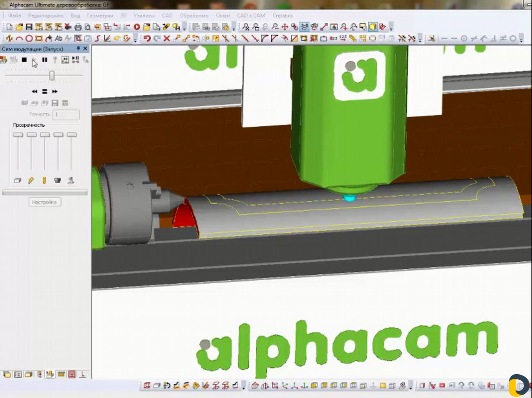Open the Обработать menu
The width and height of the screenshot is (532, 398).
(194, 16)
